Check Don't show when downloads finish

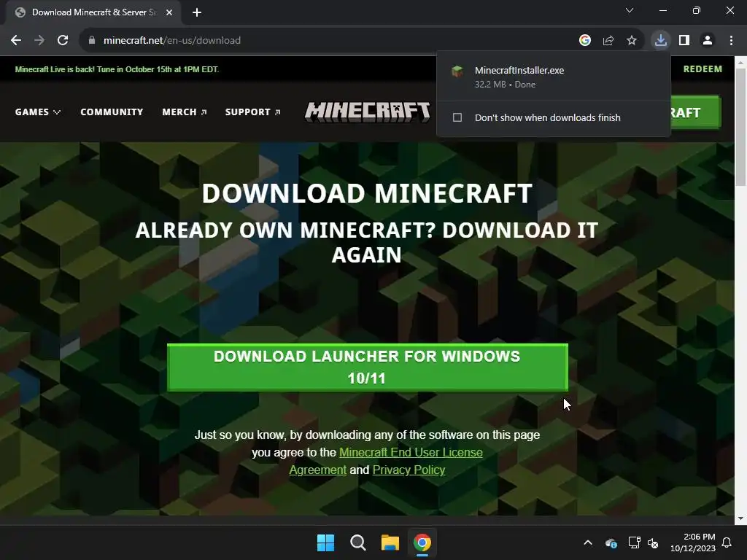click(x=457, y=117)
